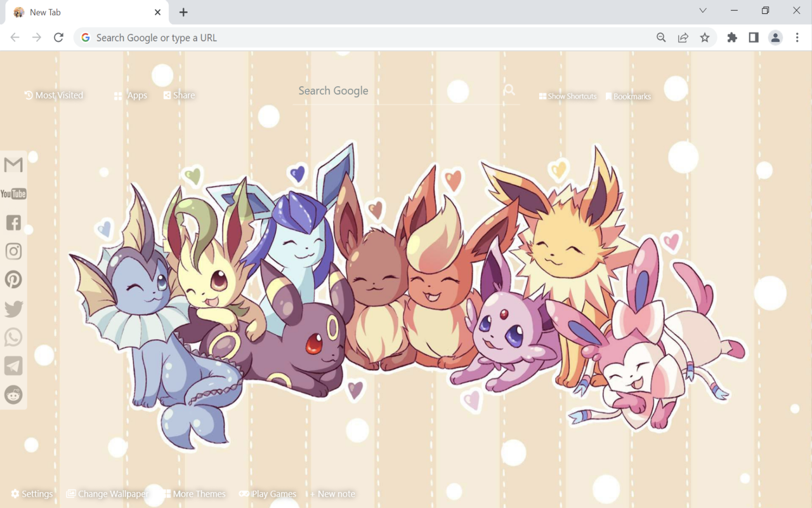Add a New note

[332, 494]
